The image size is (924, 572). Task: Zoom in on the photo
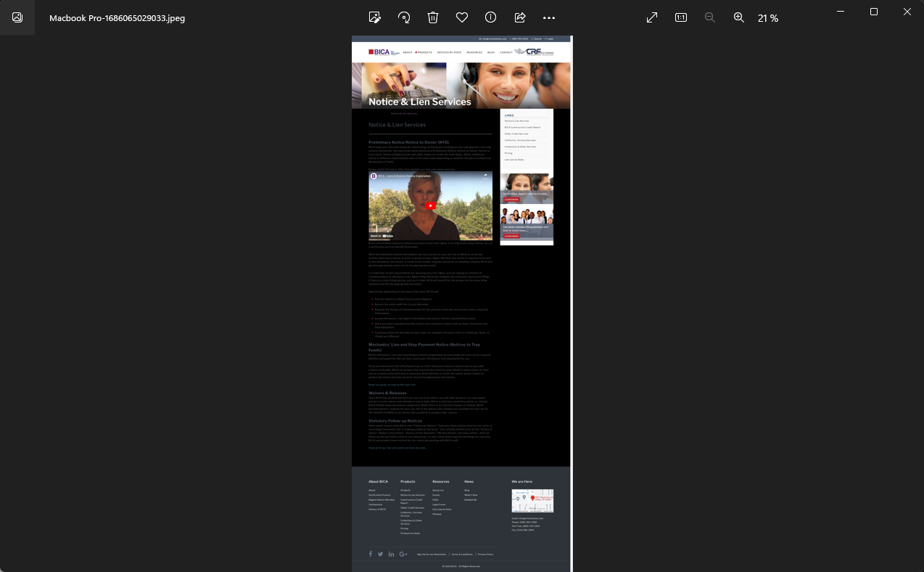coord(739,17)
